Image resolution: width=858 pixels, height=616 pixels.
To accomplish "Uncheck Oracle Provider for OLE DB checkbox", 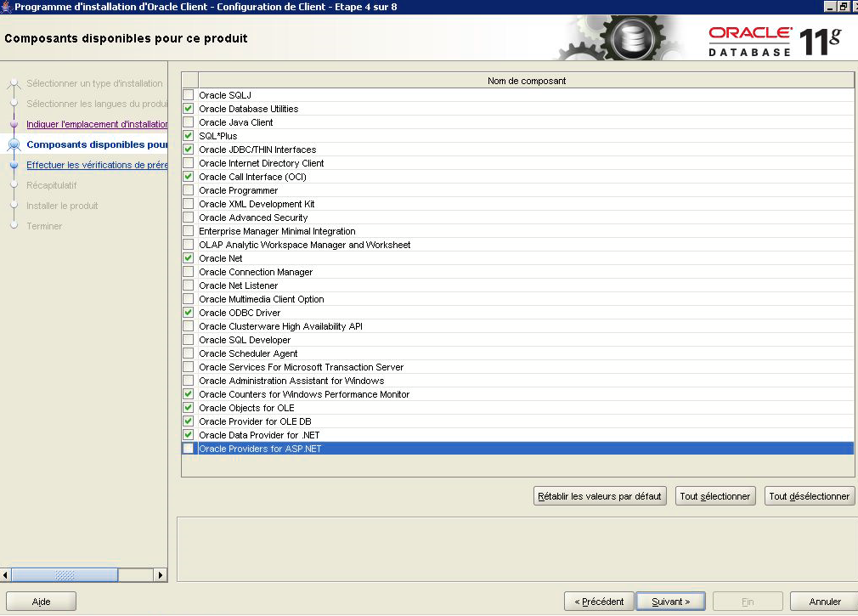I will pos(189,421).
